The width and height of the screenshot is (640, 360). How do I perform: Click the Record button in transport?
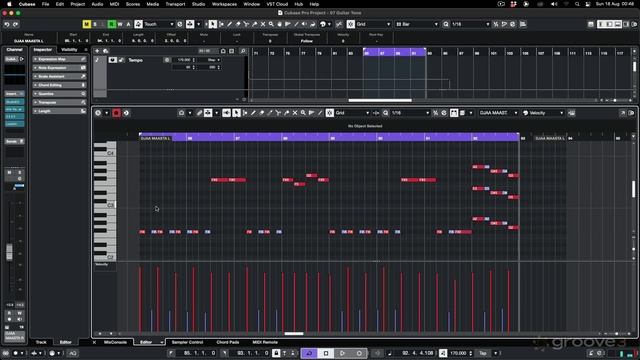click(359, 353)
